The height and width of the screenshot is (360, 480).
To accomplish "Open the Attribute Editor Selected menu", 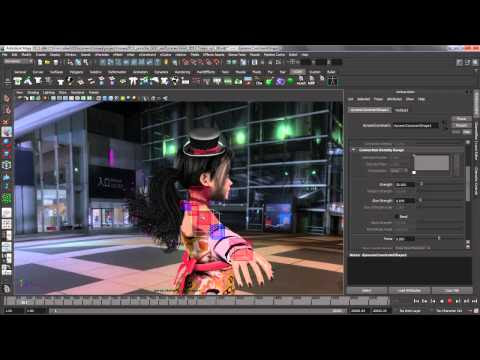I will (x=363, y=99).
